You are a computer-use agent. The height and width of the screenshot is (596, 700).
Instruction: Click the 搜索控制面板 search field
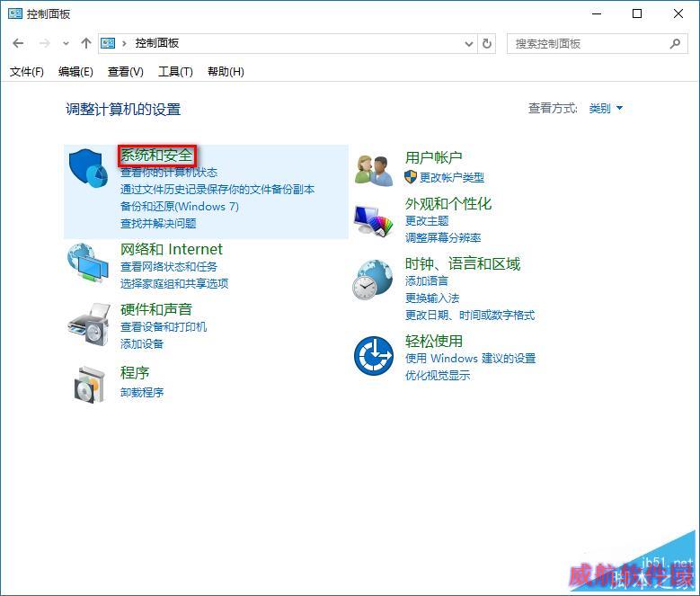(x=598, y=44)
